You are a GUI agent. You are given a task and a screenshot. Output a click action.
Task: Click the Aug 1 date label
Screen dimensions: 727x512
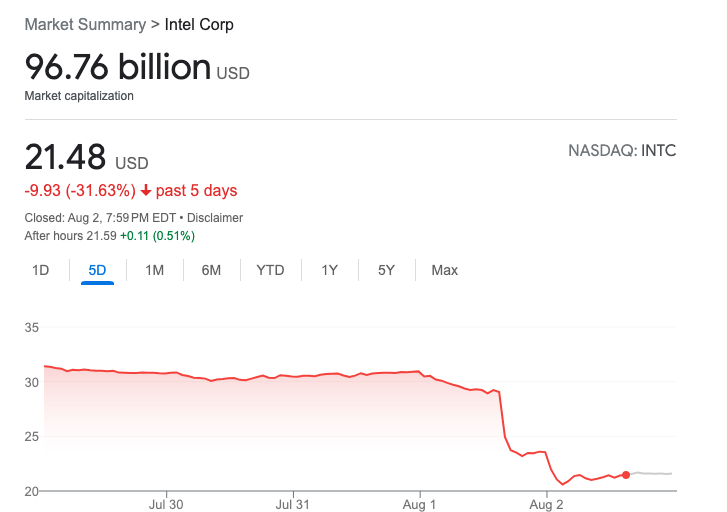coord(420,502)
